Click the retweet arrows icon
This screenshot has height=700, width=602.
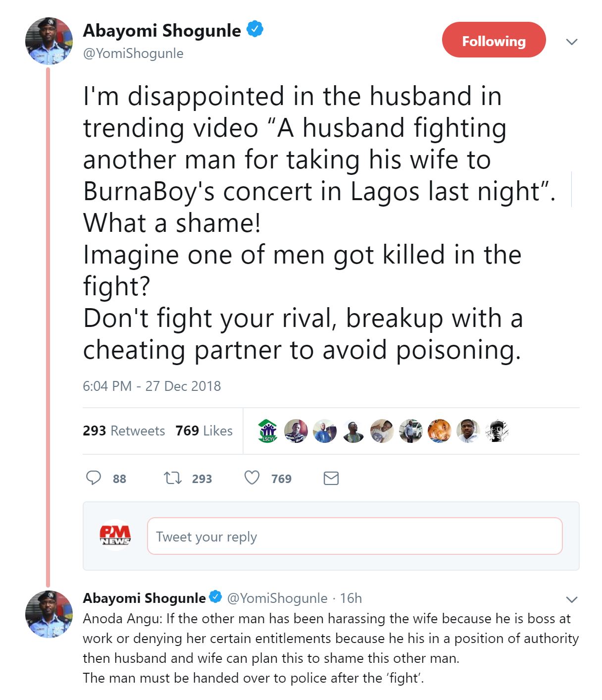click(173, 478)
